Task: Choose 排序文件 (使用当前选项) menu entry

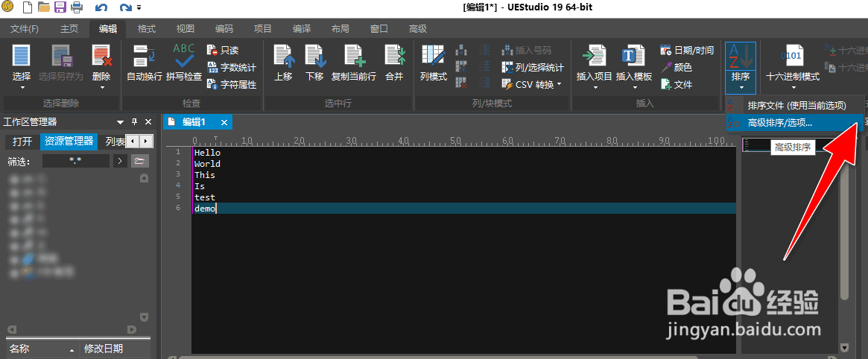Action: point(796,106)
